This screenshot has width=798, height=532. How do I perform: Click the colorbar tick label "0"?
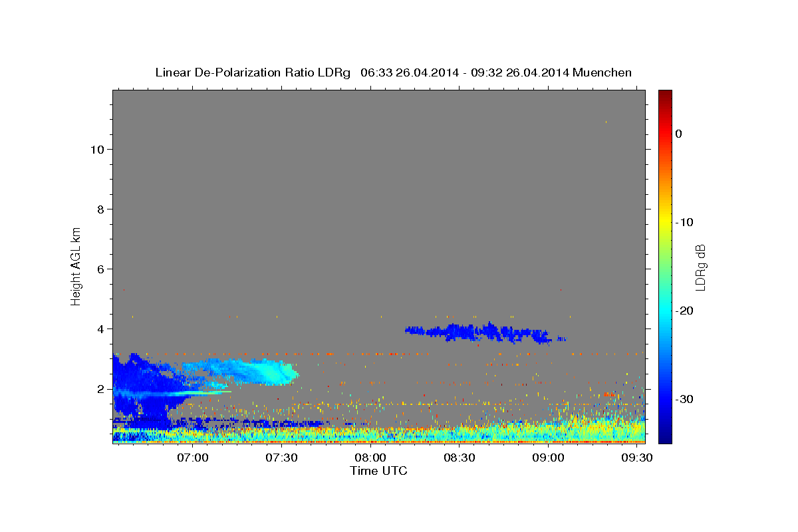pos(678,134)
